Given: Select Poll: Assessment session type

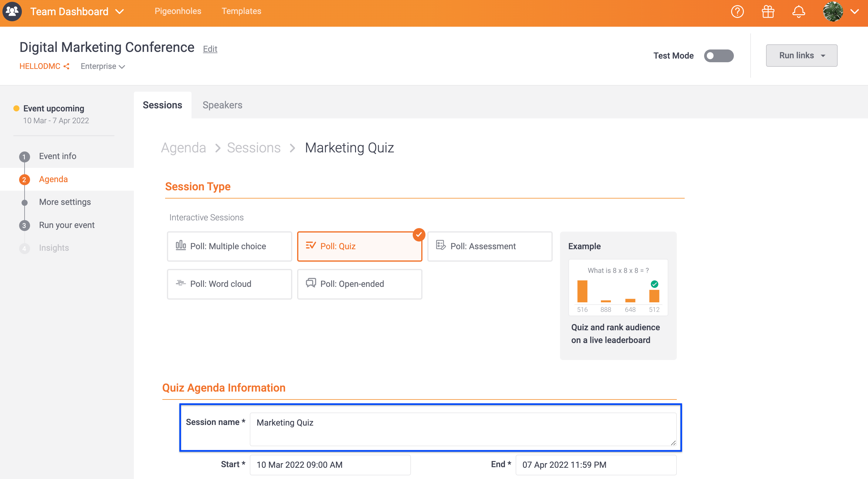Looking at the screenshot, I should tap(490, 246).
